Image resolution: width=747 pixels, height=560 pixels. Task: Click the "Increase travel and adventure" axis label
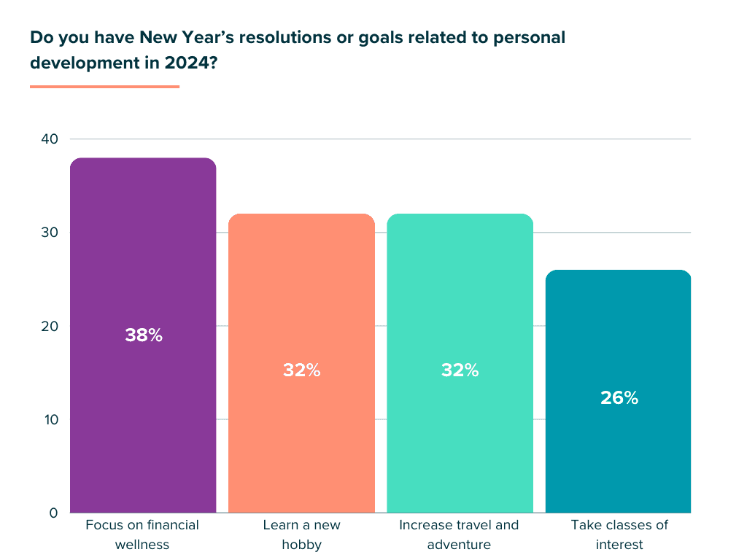[459, 534]
